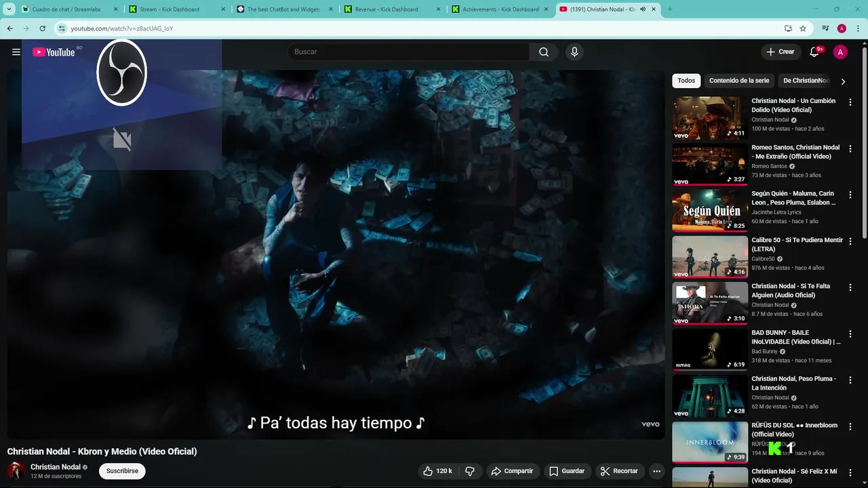Open La Intención video title

click(x=794, y=384)
